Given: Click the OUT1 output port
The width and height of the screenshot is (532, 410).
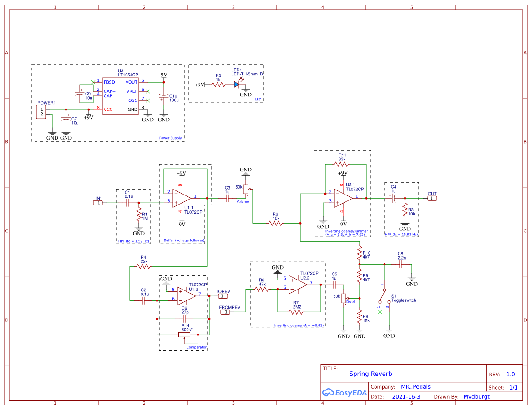Looking at the screenshot, I should 432,198.
